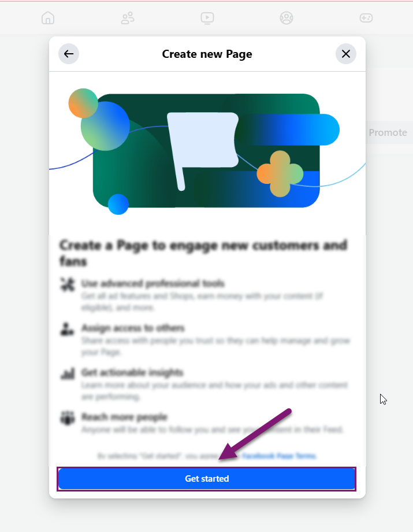Open the Groups icon in top navigation
The image size is (413, 532).
[x=287, y=18]
